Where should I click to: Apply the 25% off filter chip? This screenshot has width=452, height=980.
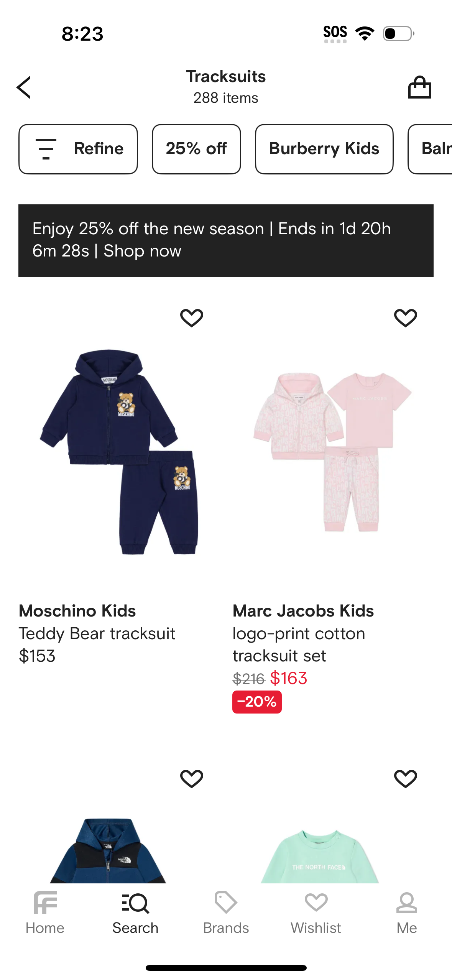coord(196,149)
